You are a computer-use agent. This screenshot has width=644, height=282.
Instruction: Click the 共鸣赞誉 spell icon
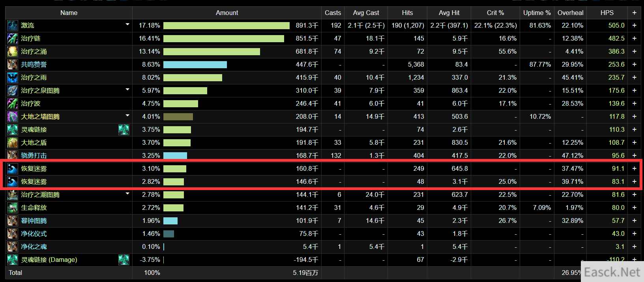13,65
